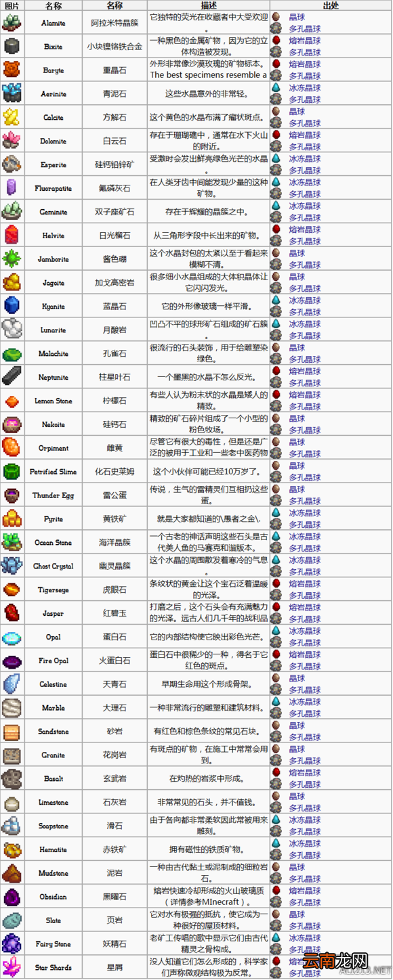Follow the 冰冻晶球 link in Hematite row
The image size is (393, 980).
pos(305,844)
